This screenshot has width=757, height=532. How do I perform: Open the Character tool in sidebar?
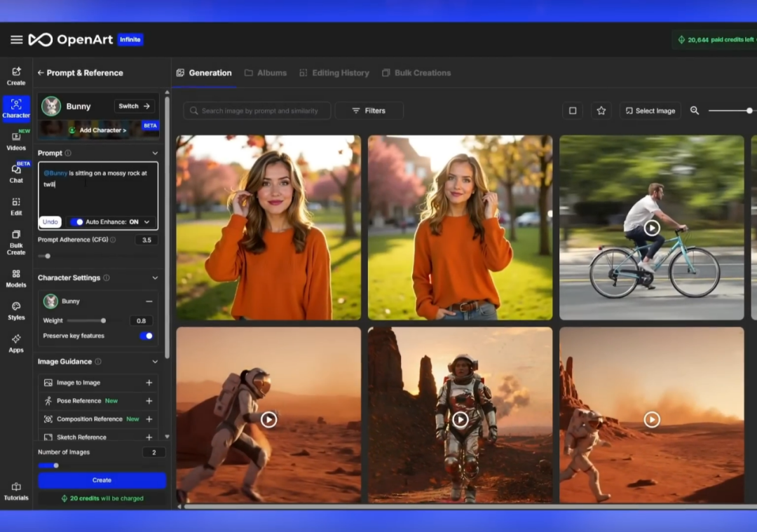(16, 108)
